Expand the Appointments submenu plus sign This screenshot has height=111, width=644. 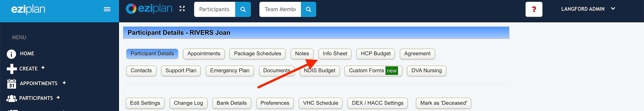[64, 83]
